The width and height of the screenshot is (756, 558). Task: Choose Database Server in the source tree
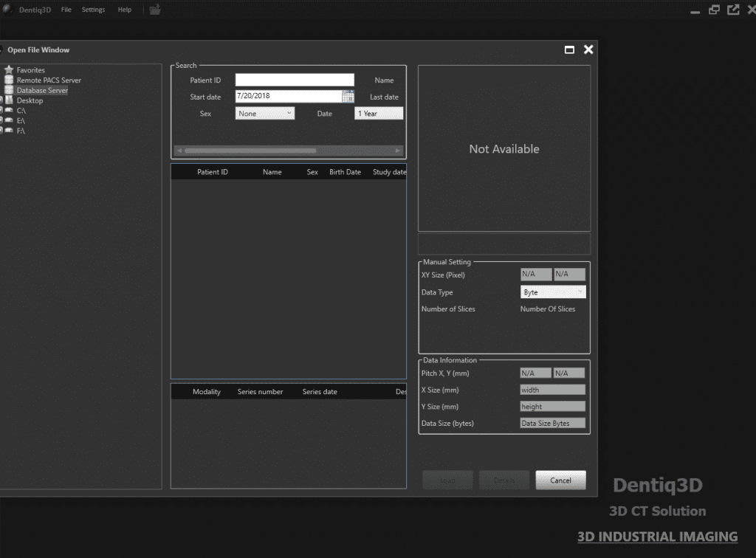tap(42, 91)
